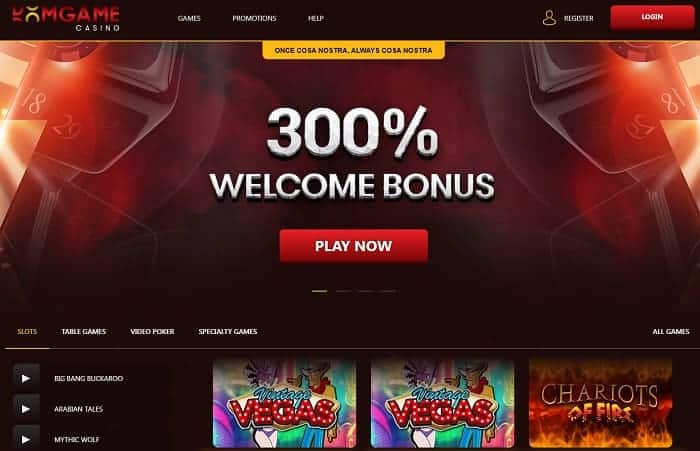Image resolution: width=700 pixels, height=451 pixels.
Task: Click the casino logo in the header
Action: click(66, 18)
